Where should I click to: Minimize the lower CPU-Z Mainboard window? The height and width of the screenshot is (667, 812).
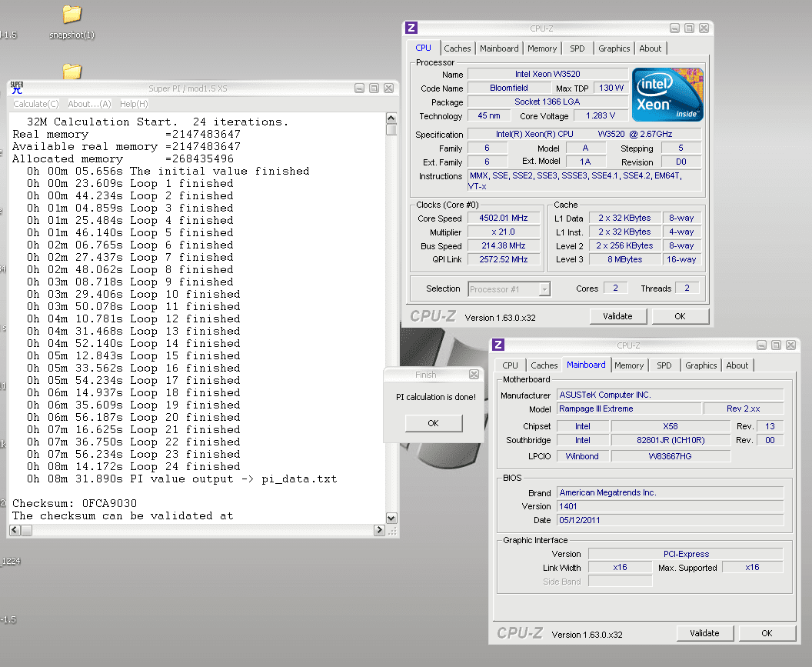pyautogui.click(x=761, y=345)
